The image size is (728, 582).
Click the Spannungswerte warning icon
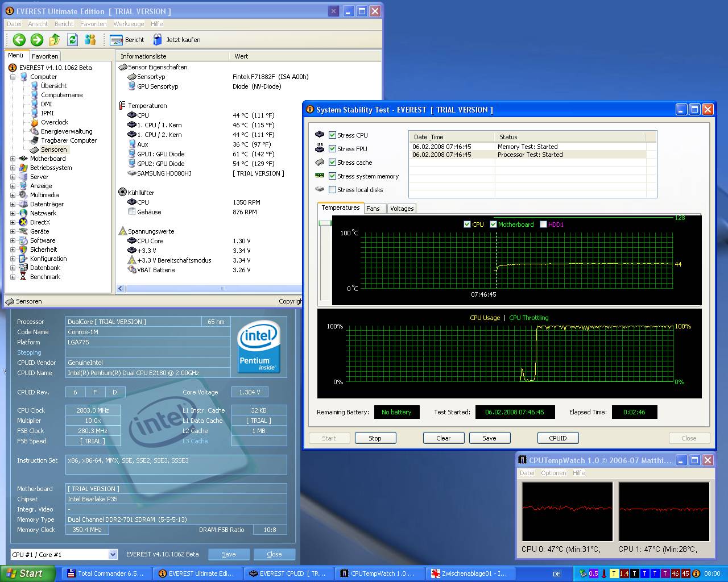pos(122,231)
